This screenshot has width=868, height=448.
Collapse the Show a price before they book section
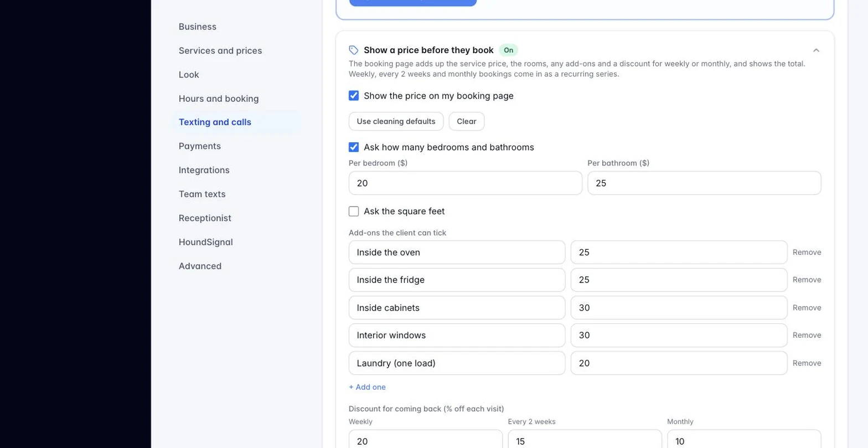pos(816,50)
